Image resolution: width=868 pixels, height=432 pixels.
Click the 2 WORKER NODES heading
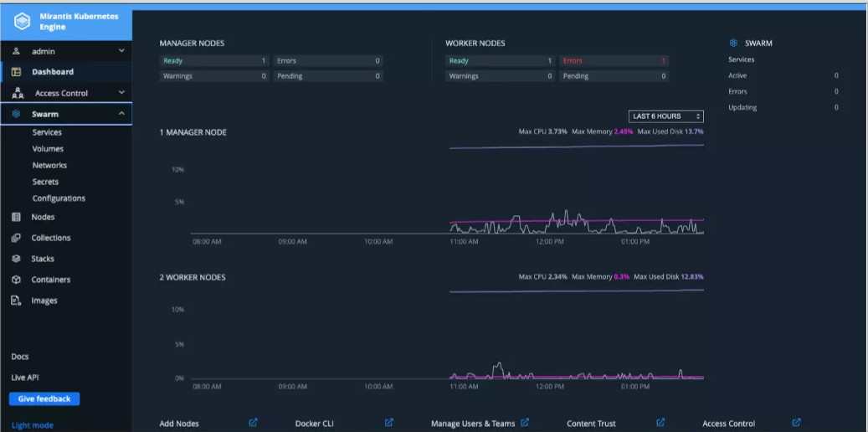(192, 277)
